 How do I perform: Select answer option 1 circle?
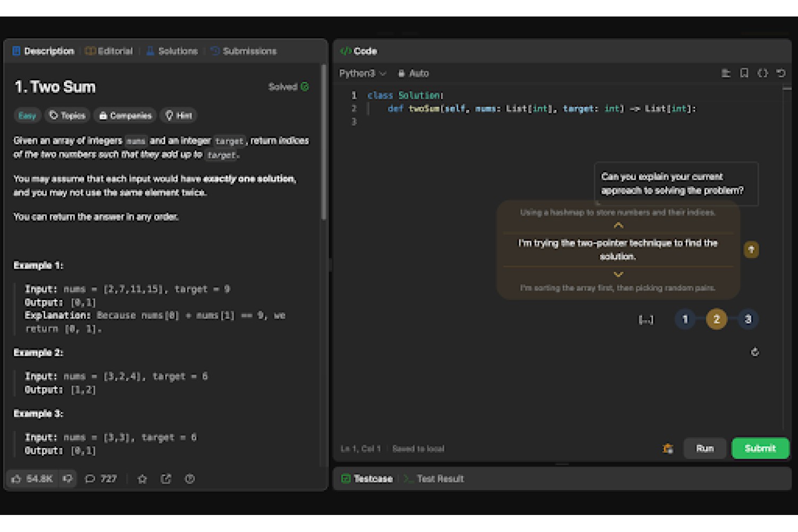click(685, 319)
